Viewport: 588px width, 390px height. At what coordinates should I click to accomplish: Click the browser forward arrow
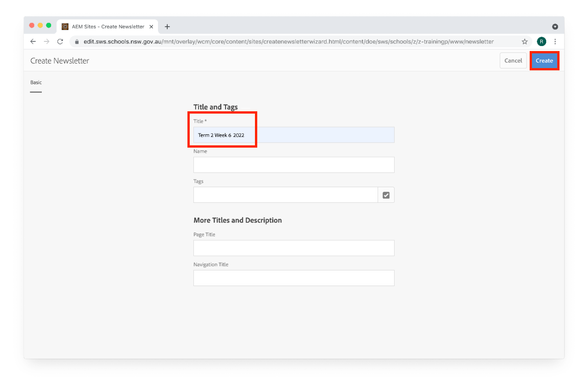click(46, 41)
